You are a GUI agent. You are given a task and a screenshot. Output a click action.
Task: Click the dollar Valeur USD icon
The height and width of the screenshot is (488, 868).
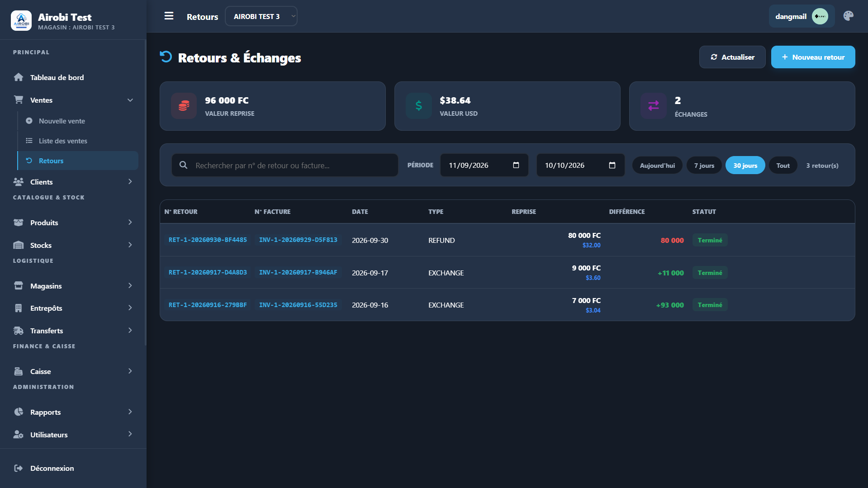[x=418, y=106]
